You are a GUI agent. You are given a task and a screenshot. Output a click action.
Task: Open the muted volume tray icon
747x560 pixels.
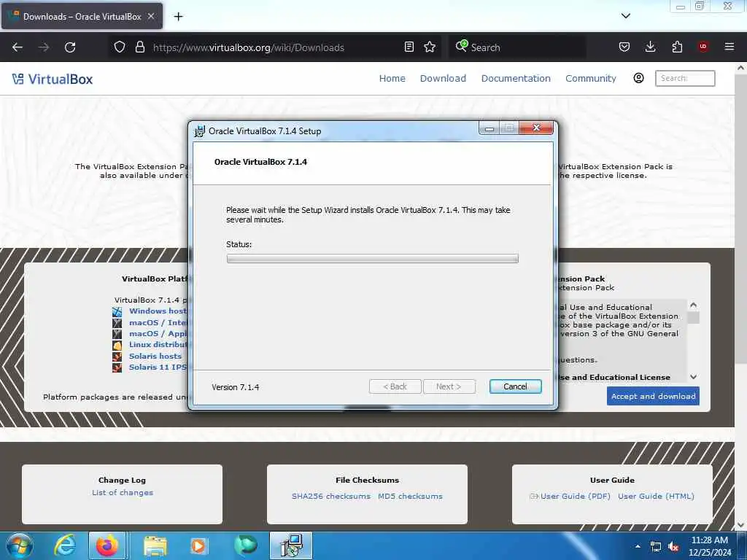tap(673, 547)
